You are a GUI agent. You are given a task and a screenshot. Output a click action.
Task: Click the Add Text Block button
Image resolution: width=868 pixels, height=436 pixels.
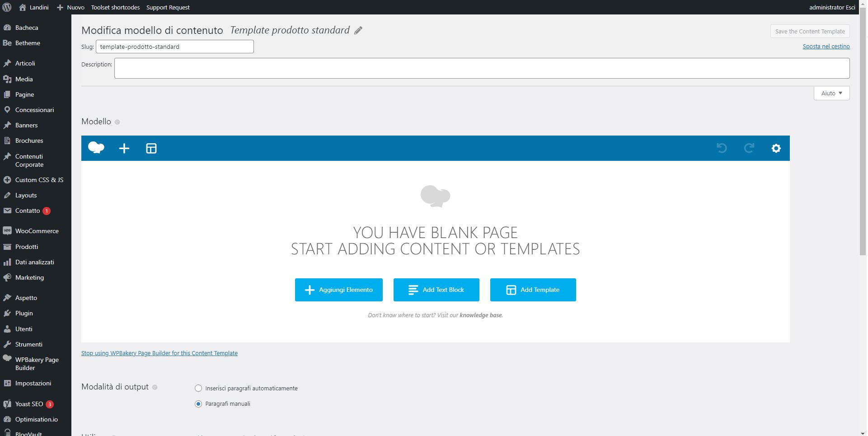click(x=436, y=290)
